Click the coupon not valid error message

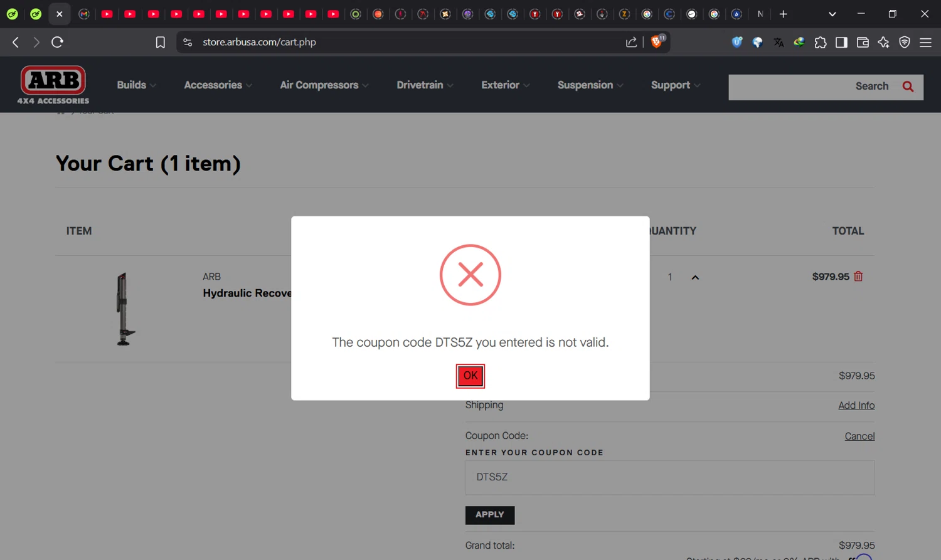[470, 342]
